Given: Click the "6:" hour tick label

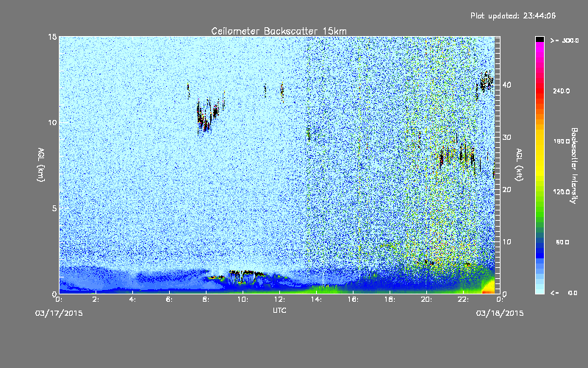Looking at the screenshot, I should tap(170, 300).
